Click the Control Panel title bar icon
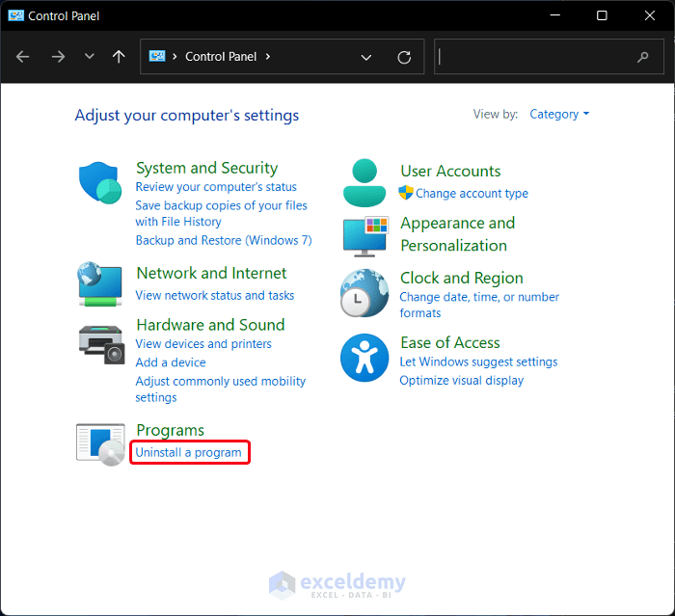The width and height of the screenshot is (675, 616). [16, 16]
